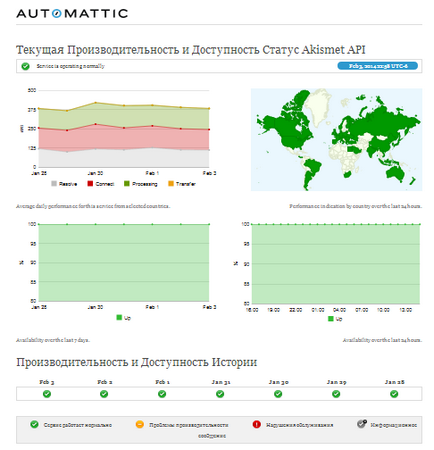Click the gray informational message legend icon
This screenshot has width=434, height=450.
(x=362, y=424)
